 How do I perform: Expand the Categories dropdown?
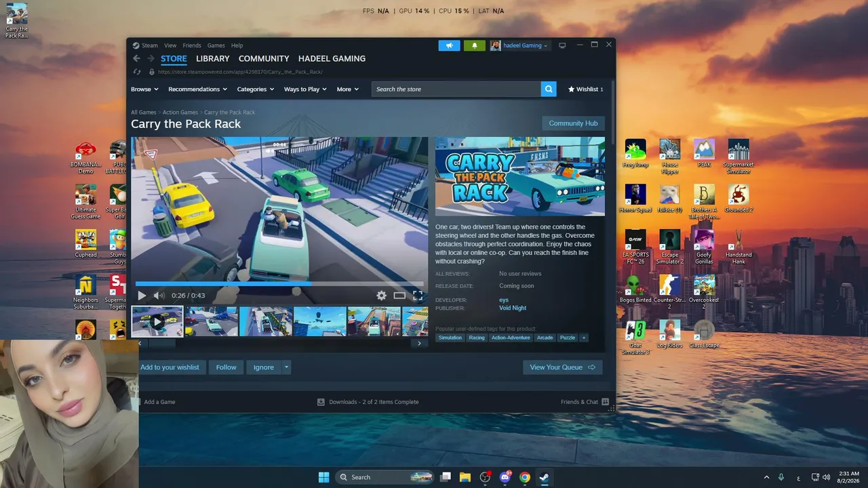coord(256,89)
